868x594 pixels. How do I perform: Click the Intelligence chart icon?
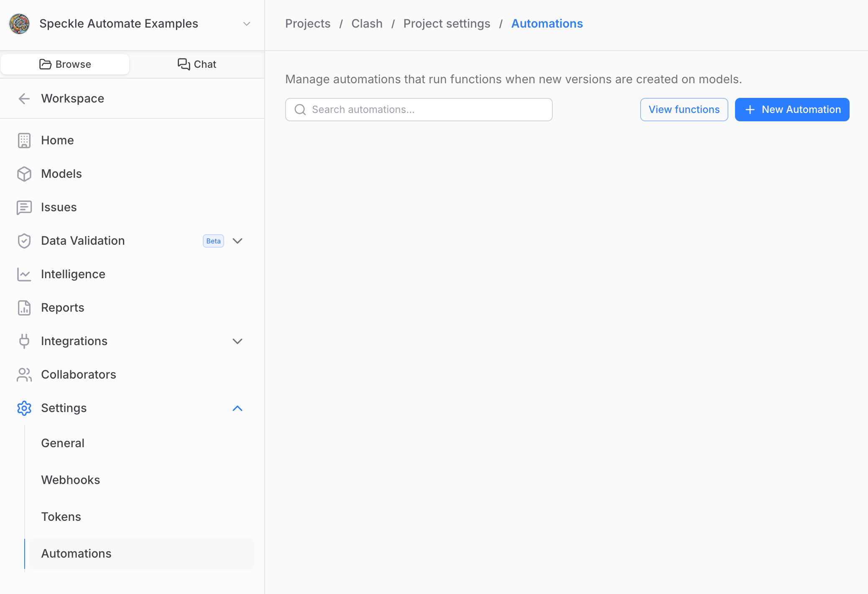click(24, 274)
